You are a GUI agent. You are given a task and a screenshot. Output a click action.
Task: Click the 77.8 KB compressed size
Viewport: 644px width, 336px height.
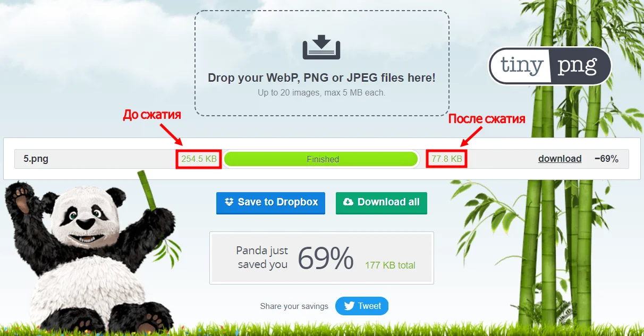coord(447,159)
